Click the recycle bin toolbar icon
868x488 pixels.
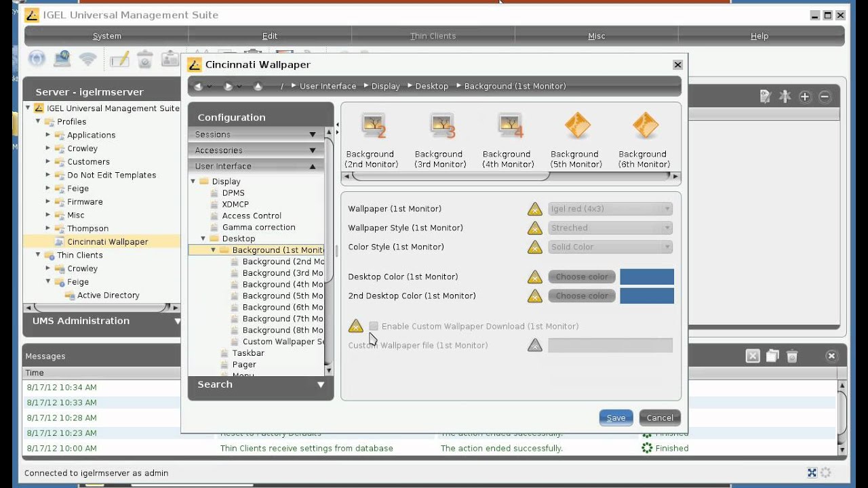point(144,60)
